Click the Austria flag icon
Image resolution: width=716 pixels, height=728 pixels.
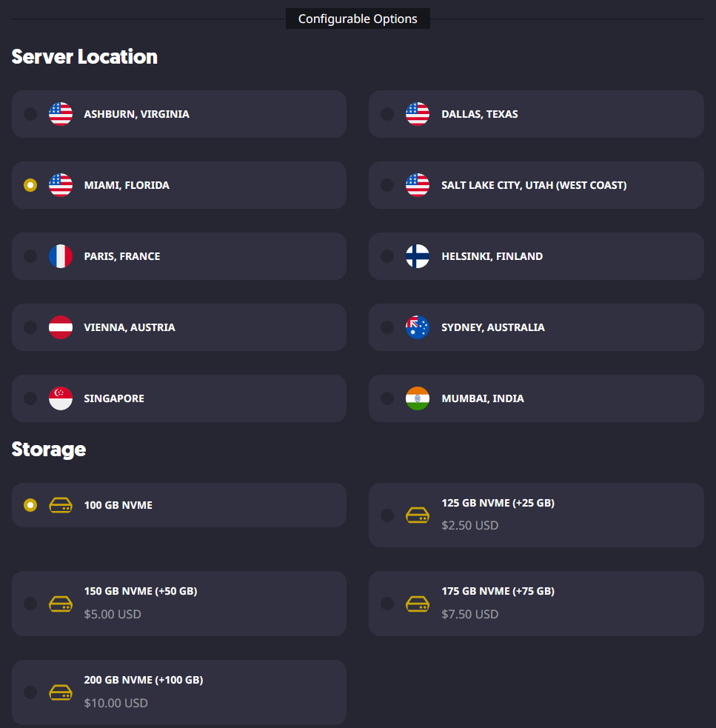[x=61, y=327]
